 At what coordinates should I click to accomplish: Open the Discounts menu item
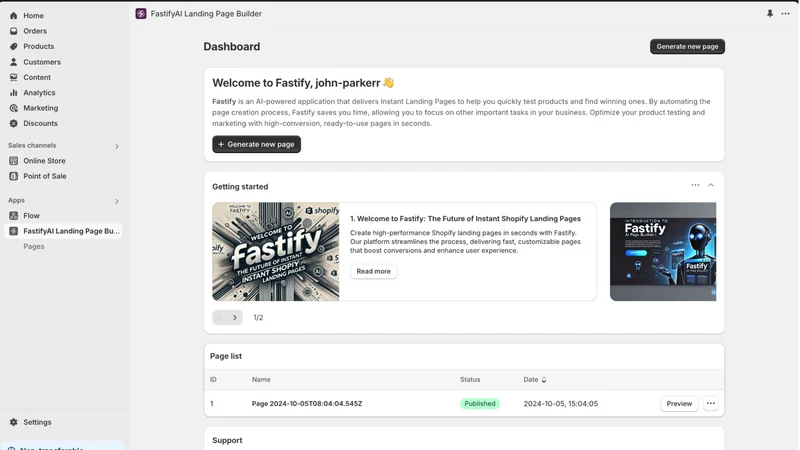[40, 123]
